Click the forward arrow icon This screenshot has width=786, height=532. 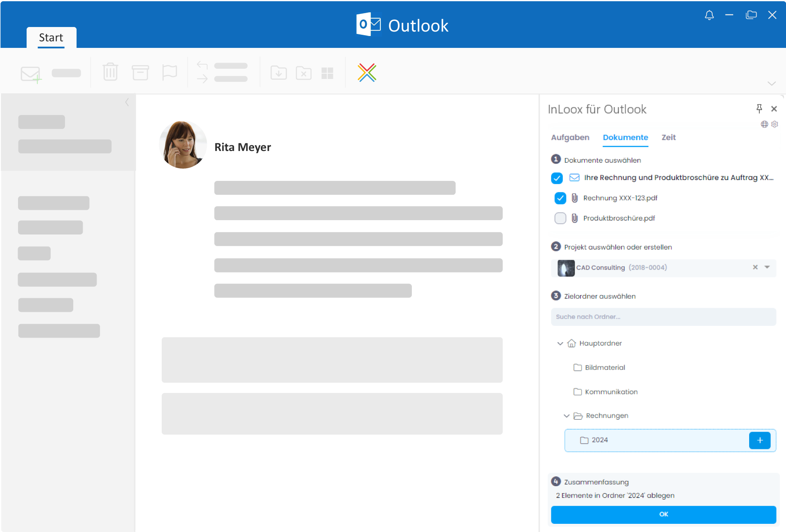coord(202,79)
